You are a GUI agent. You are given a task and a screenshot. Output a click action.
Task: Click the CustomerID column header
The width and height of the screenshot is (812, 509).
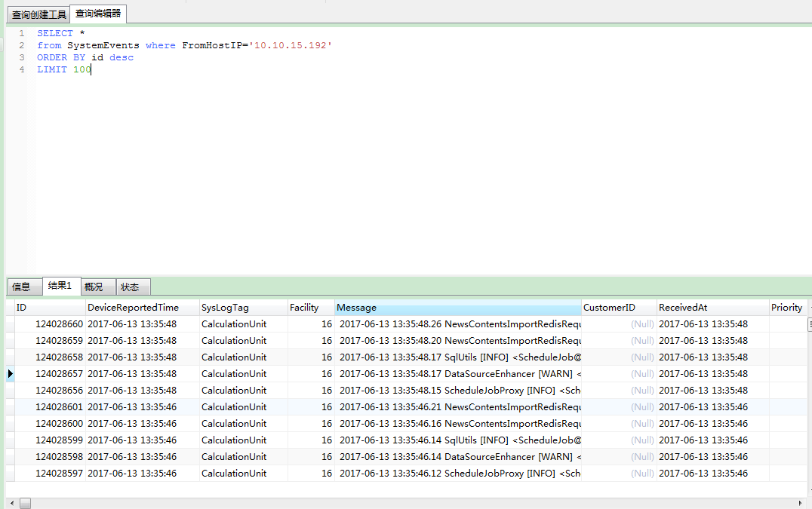pyautogui.click(x=619, y=307)
